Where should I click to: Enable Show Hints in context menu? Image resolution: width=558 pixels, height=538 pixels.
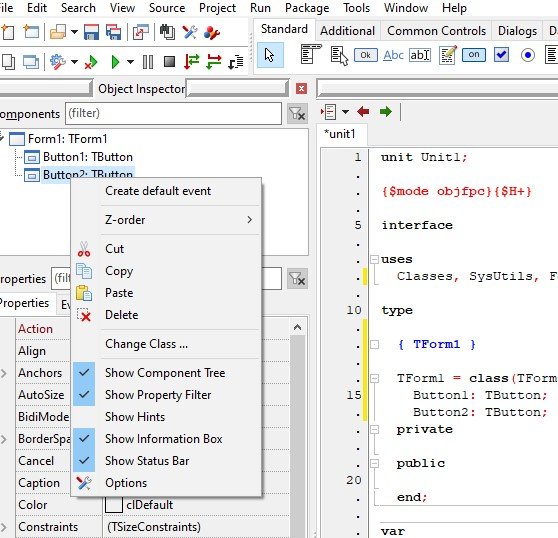165,417
